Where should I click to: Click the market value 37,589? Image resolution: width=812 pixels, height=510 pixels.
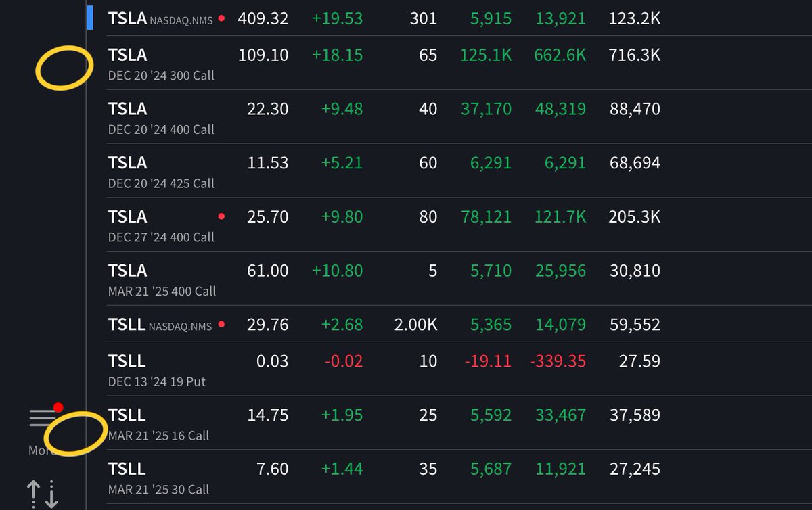[635, 415]
